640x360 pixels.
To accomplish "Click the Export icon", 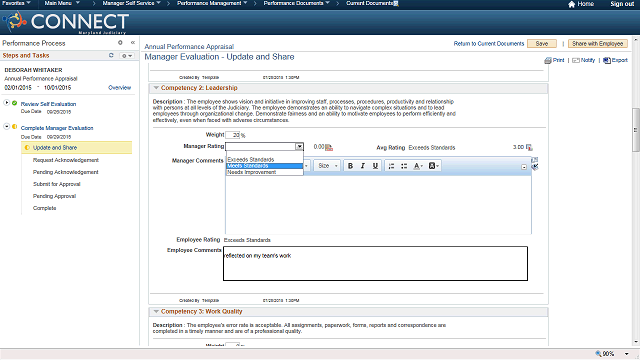I will 607,60.
